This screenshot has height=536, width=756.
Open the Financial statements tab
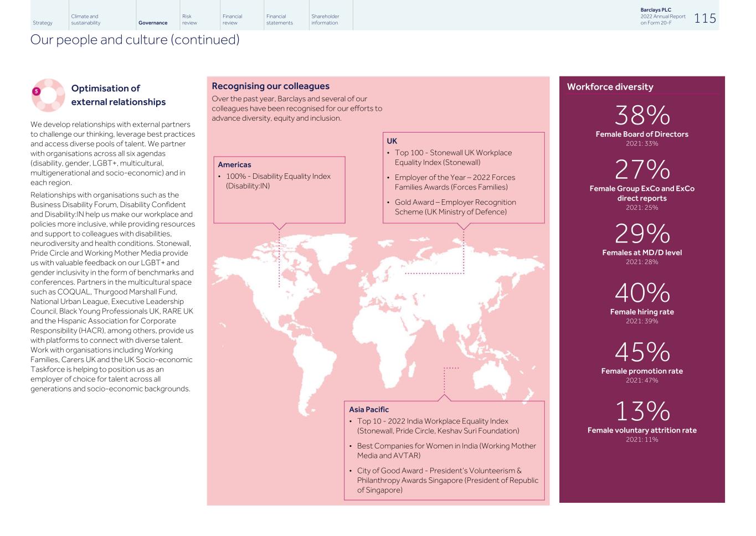click(x=279, y=20)
